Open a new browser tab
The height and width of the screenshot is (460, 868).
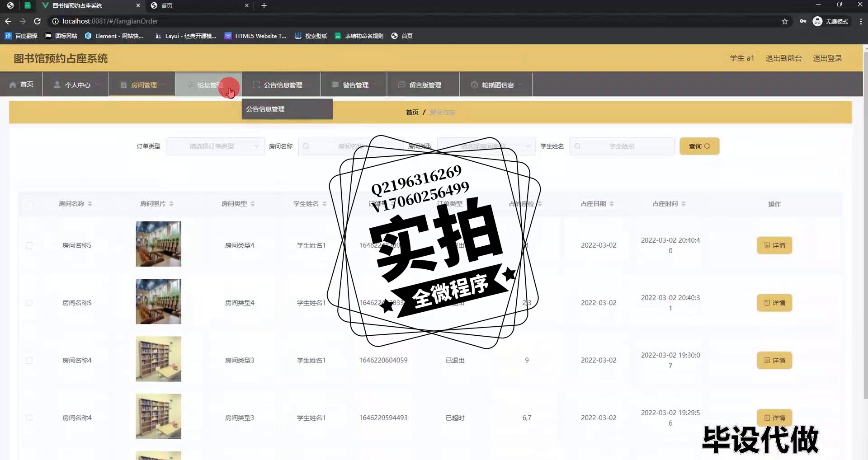click(264, 5)
